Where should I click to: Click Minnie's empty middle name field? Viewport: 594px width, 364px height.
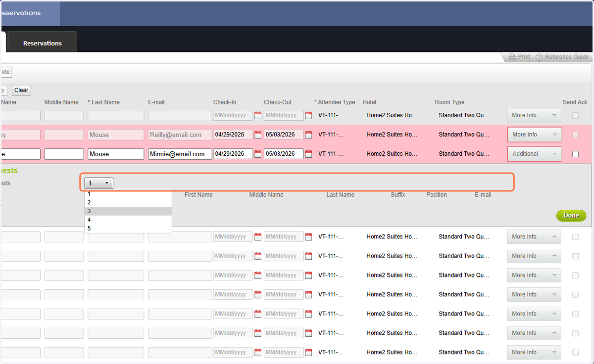point(64,154)
